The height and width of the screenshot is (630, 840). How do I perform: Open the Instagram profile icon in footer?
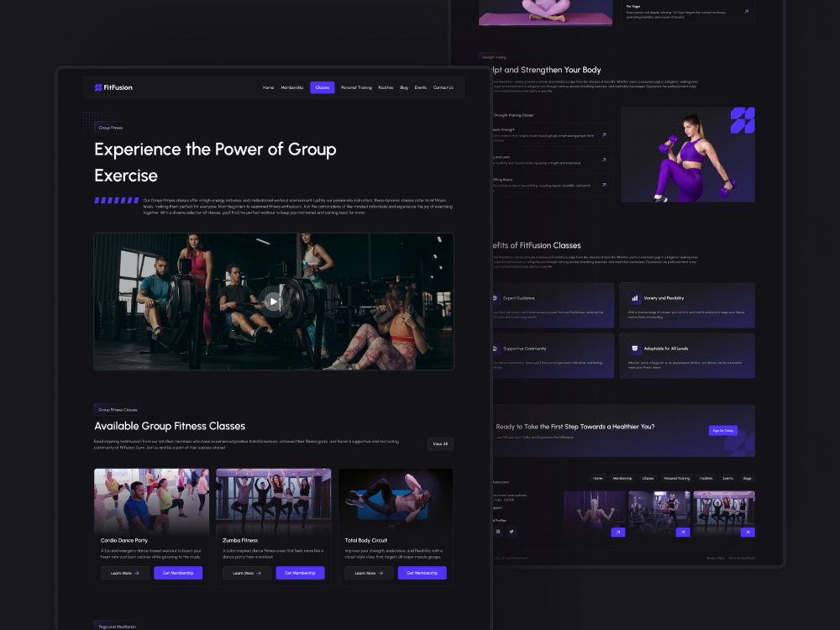tap(499, 531)
